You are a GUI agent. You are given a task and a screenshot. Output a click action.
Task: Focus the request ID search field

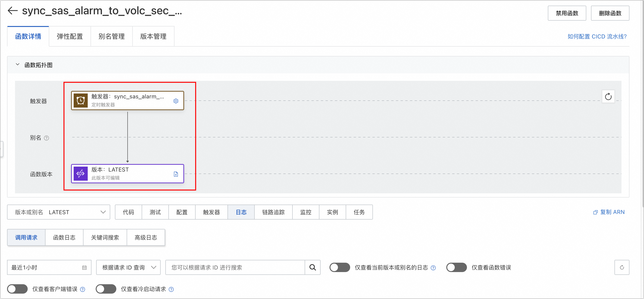tap(235, 267)
